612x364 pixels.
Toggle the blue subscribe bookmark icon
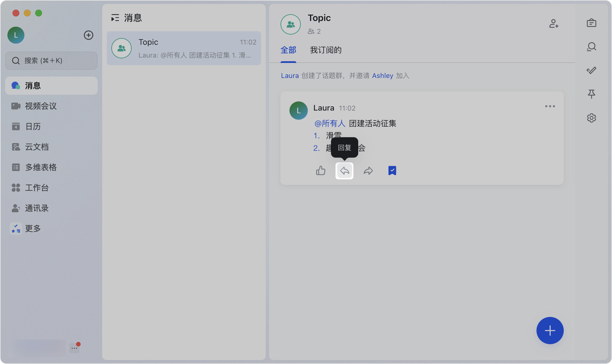point(392,171)
